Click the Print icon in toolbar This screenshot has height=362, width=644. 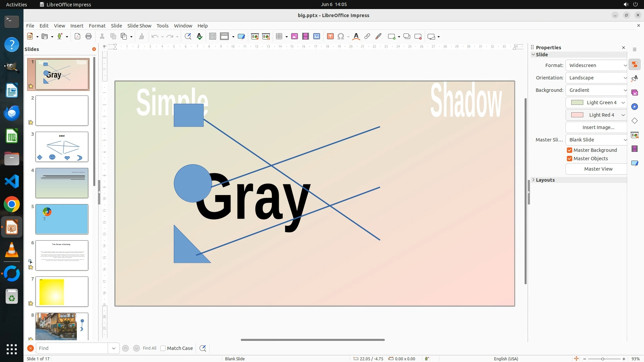tap(89, 37)
